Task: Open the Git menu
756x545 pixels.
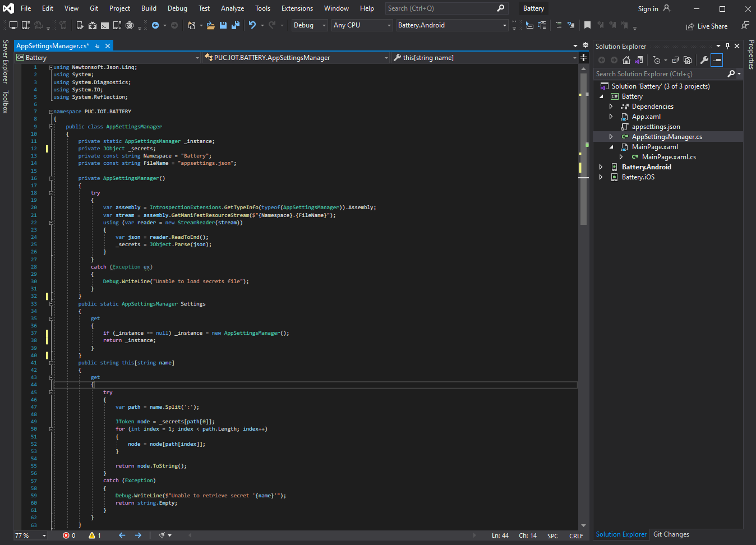Action: point(94,8)
